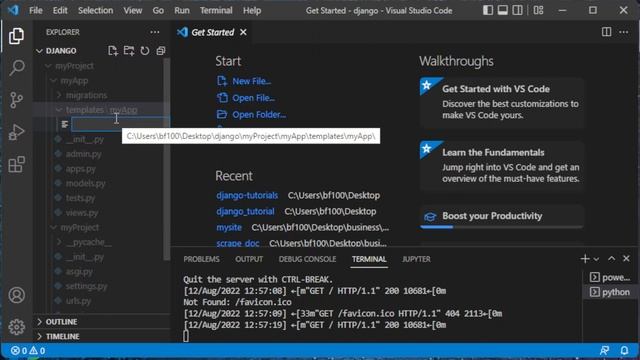Toggle the primary side bar layout icon
This screenshot has height=360, width=640.
point(488,10)
